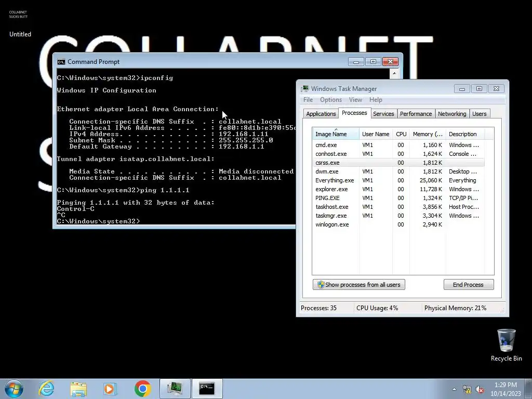Open Windows Explorer folder icon in taskbar
The width and height of the screenshot is (532, 399).
(x=78, y=389)
